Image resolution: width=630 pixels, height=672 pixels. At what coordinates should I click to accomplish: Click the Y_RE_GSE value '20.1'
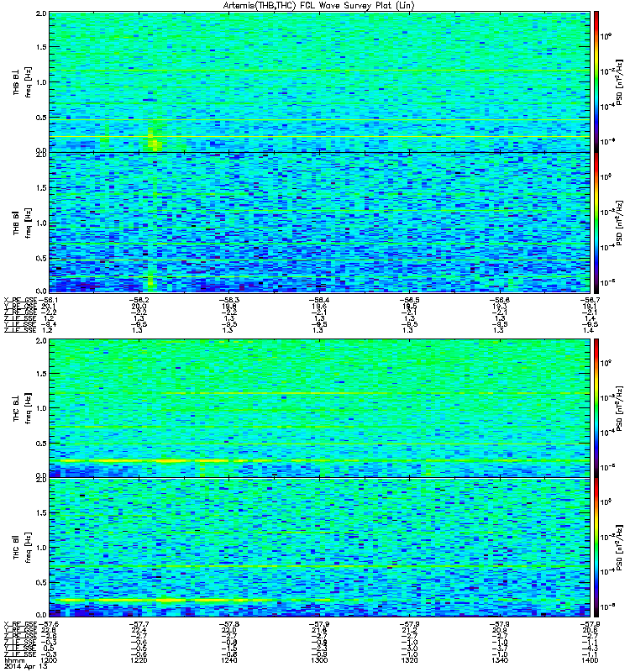49,306
